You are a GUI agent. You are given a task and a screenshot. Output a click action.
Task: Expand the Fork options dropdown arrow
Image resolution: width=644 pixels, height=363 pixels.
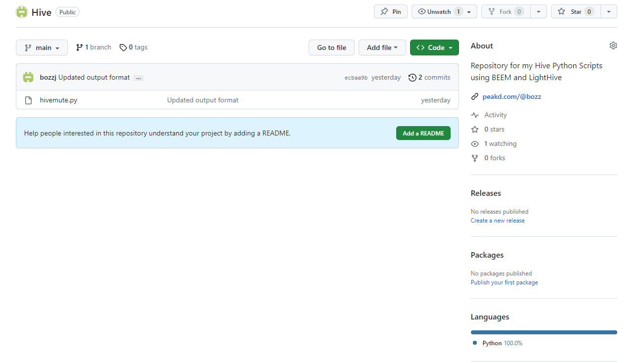pyautogui.click(x=539, y=11)
